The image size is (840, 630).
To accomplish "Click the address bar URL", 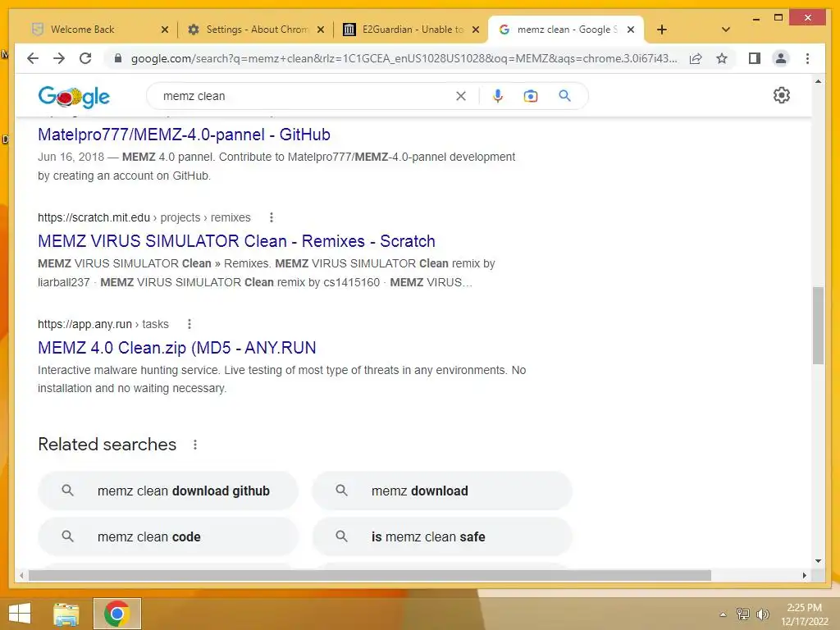I will coord(404,58).
